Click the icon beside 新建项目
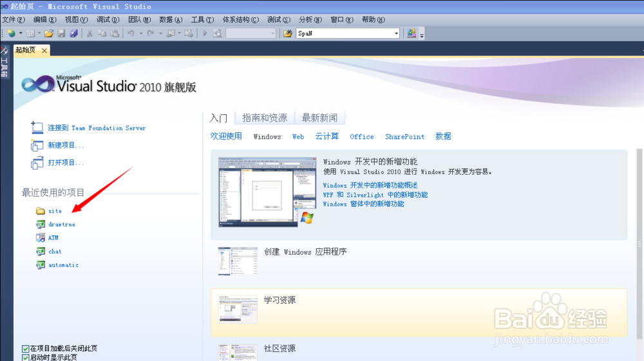Screen dimensions: 644x361 (37, 145)
